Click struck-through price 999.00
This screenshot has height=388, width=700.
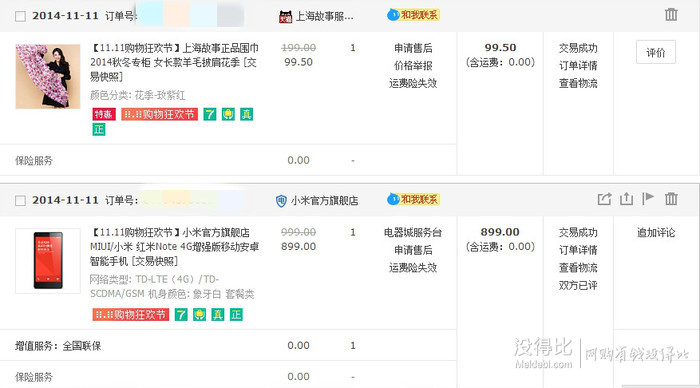point(298,232)
